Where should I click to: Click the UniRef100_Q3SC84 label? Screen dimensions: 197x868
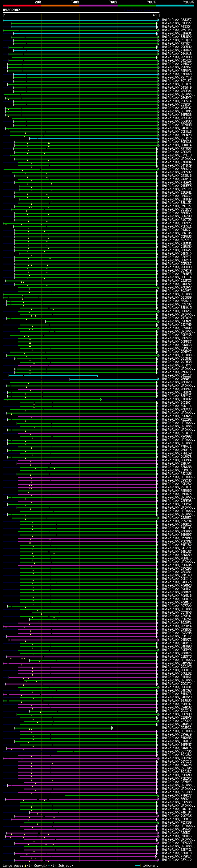coord(177,104)
